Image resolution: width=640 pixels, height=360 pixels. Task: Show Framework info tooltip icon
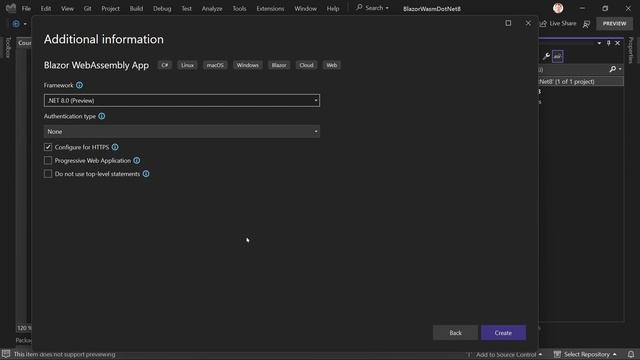[x=79, y=85]
